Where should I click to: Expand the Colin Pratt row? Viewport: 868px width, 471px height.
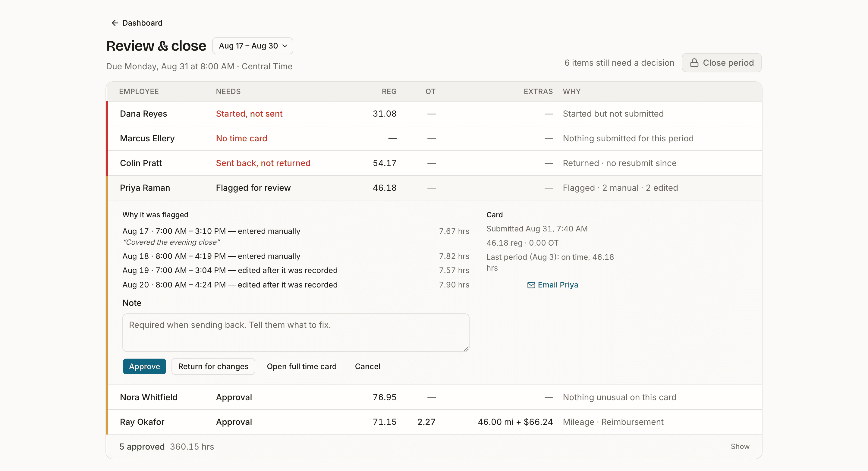(x=434, y=163)
